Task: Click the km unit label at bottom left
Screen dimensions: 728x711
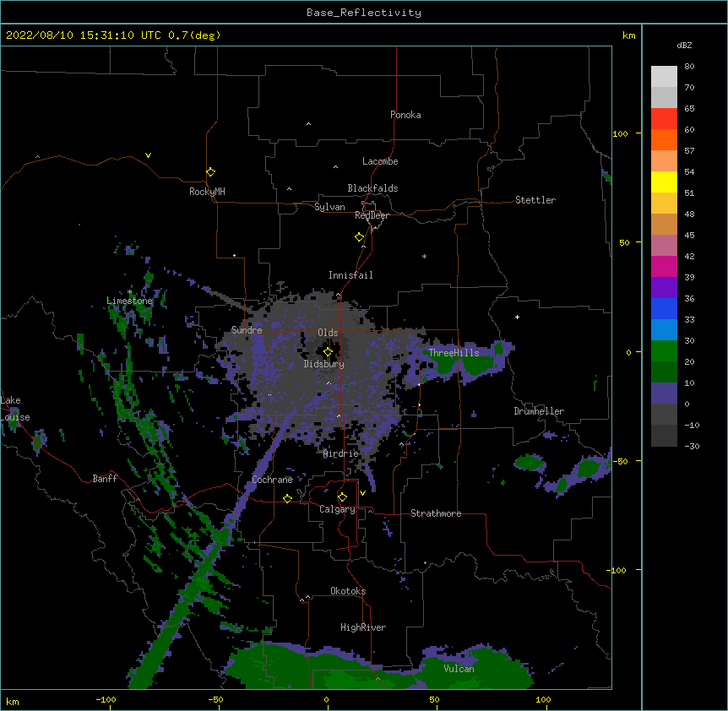Action: pyautogui.click(x=13, y=702)
